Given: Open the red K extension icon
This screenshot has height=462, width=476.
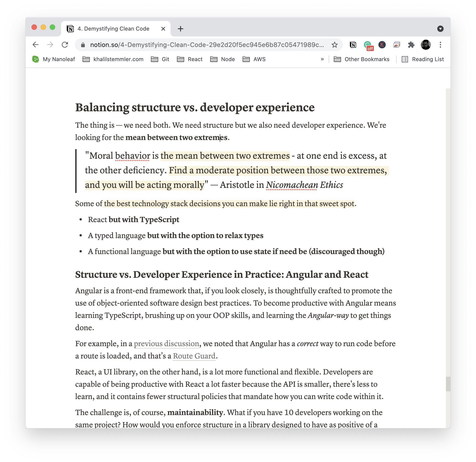Looking at the screenshot, I should [382, 45].
